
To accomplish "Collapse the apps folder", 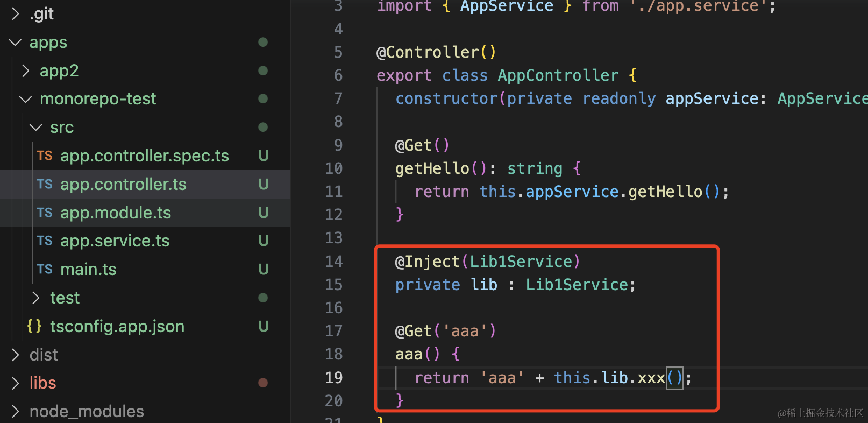I will pyautogui.click(x=16, y=43).
